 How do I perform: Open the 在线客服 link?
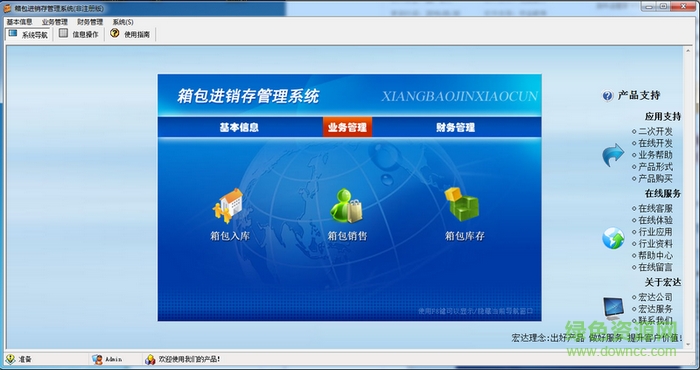pyautogui.click(x=655, y=208)
